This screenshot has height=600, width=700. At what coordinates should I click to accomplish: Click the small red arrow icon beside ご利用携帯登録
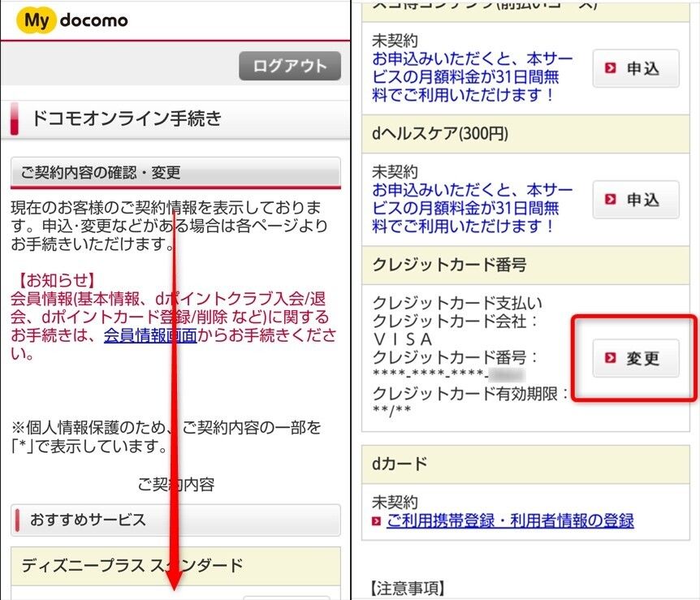tap(377, 521)
